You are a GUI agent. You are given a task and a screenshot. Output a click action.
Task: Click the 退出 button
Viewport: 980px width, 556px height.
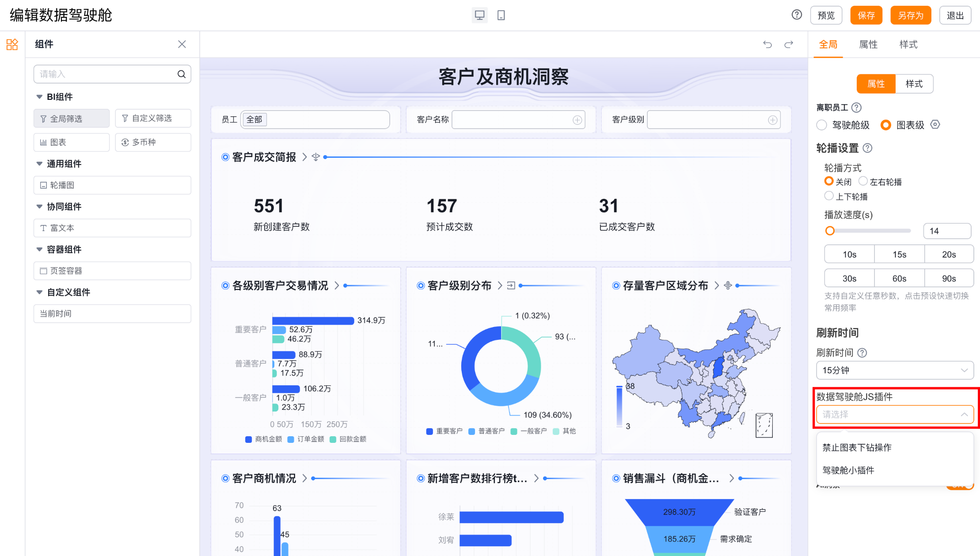pos(955,15)
